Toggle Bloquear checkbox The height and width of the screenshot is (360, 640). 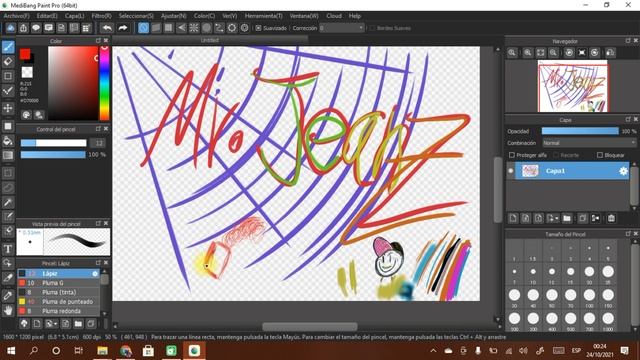click(x=600, y=155)
